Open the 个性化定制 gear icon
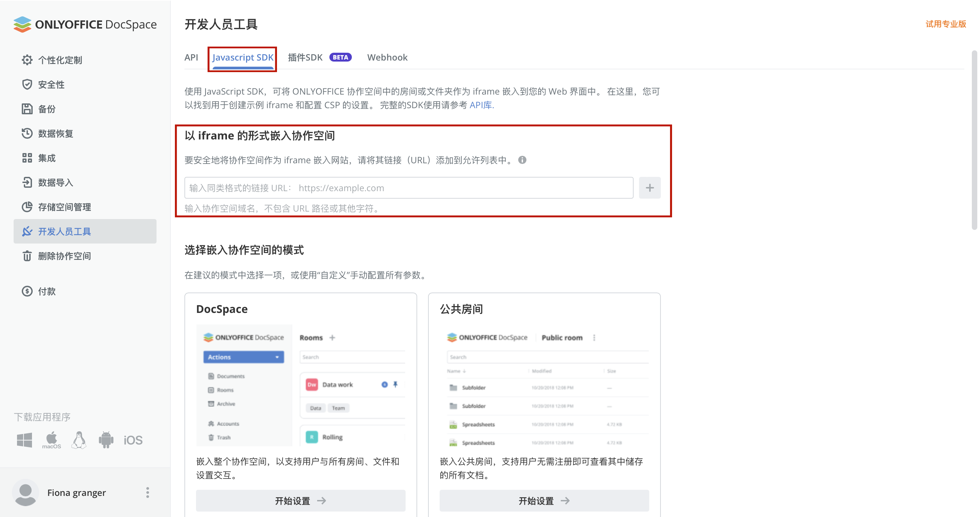 pyautogui.click(x=27, y=60)
